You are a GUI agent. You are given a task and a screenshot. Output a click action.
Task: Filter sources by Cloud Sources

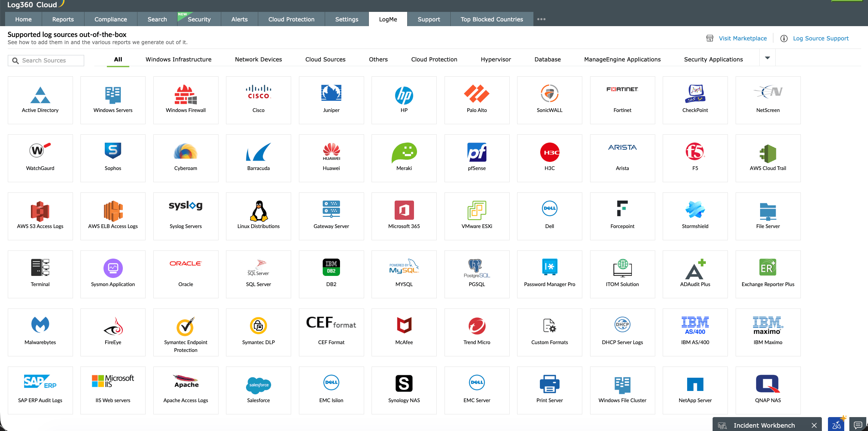coord(325,59)
